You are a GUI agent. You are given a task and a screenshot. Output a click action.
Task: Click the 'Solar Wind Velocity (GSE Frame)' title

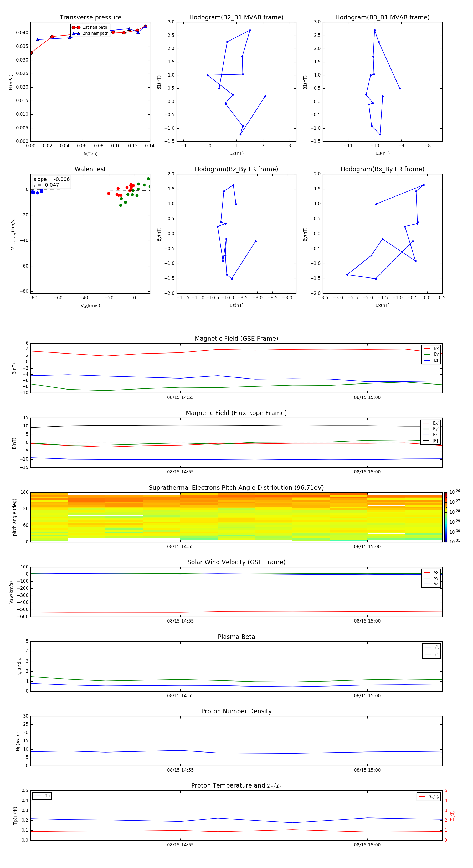pyautogui.click(x=236, y=562)
